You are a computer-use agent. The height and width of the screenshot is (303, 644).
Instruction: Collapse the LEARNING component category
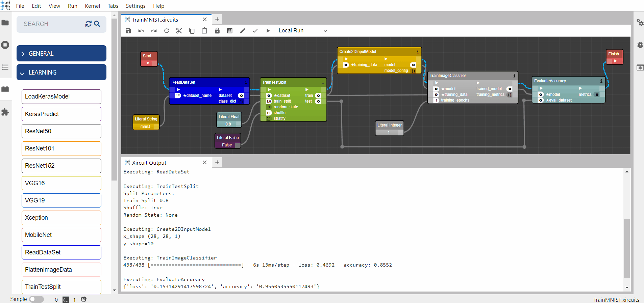[x=61, y=73]
